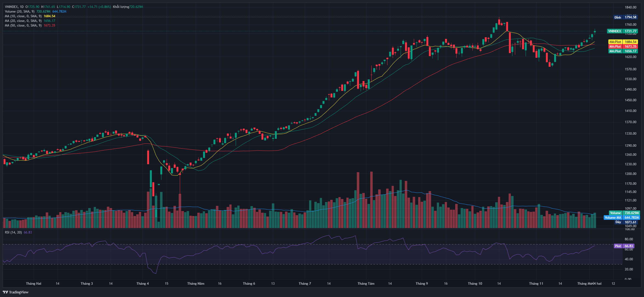Viewport: 644px width, 297px height.
Task: Click the Tháng 4 time axis label
Action: [x=143, y=284]
